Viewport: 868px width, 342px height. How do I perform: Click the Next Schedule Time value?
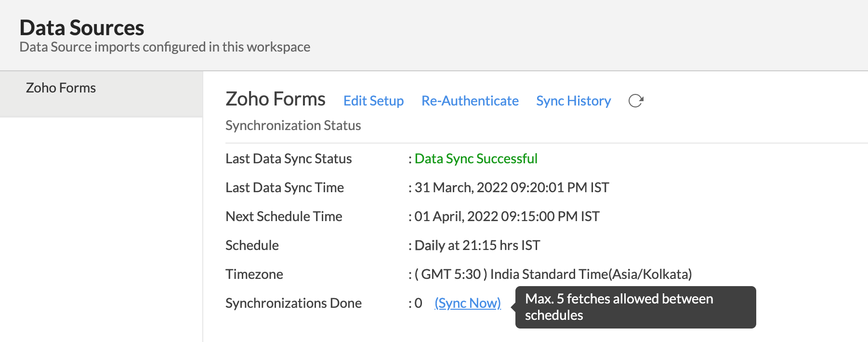coord(507,216)
